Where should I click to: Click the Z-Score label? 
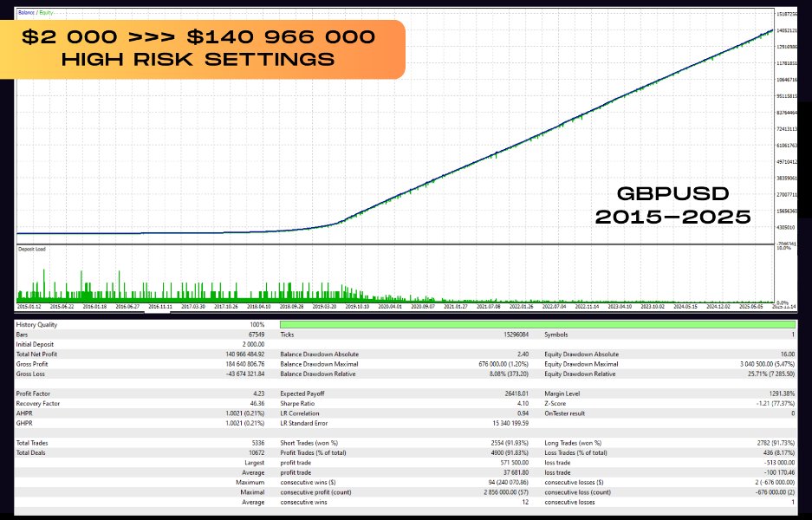pos(555,403)
